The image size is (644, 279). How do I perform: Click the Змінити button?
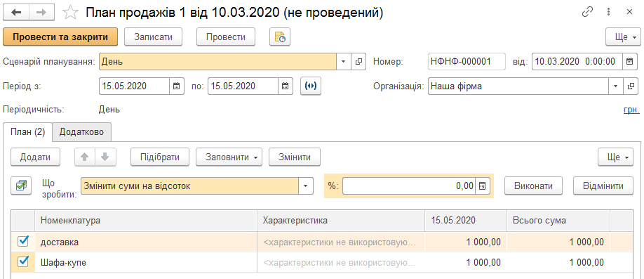pyautogui.click(x=295, y=157)
